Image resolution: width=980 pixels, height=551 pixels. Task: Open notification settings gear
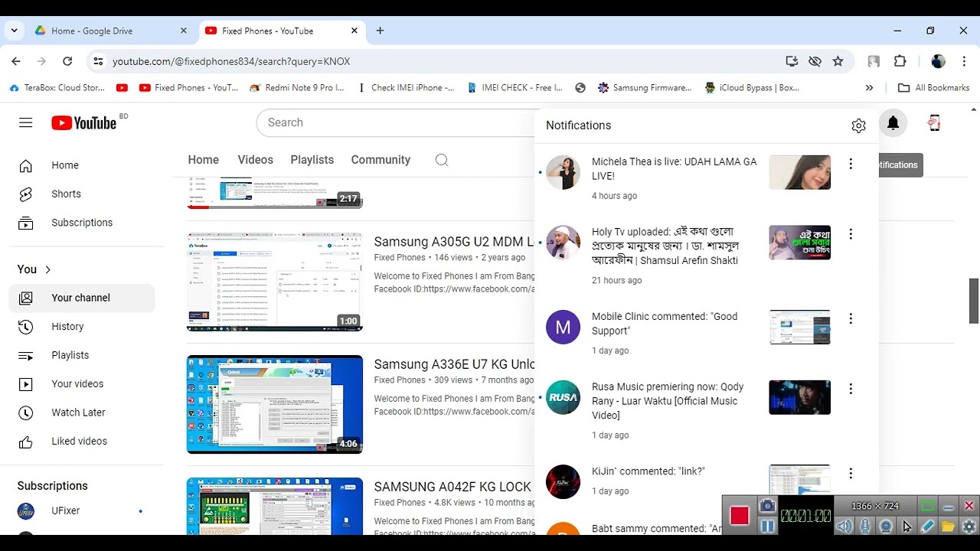coord(858,126)
